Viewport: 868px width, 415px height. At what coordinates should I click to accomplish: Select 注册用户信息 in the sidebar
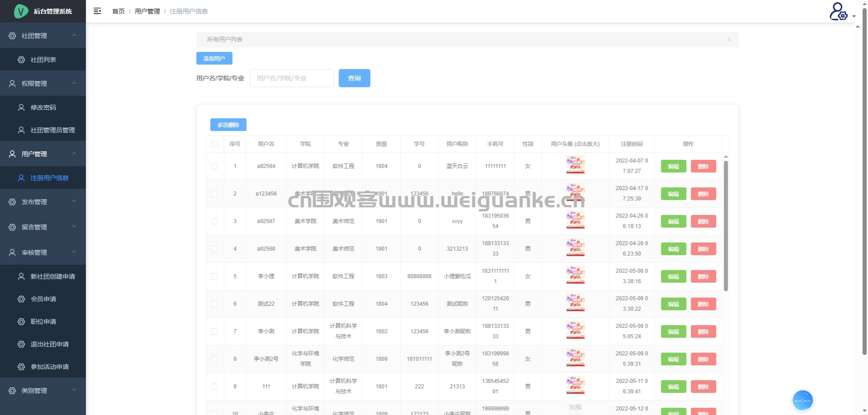point(49,178)
